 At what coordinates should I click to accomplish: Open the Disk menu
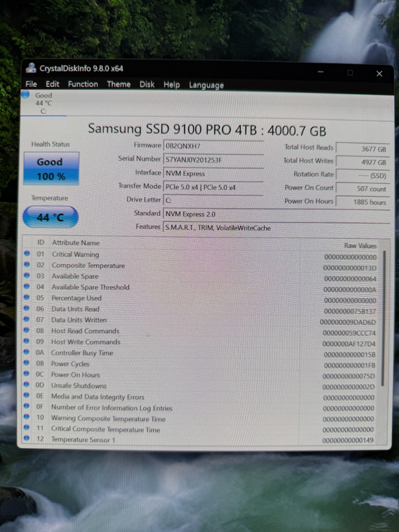coord(147,85)
